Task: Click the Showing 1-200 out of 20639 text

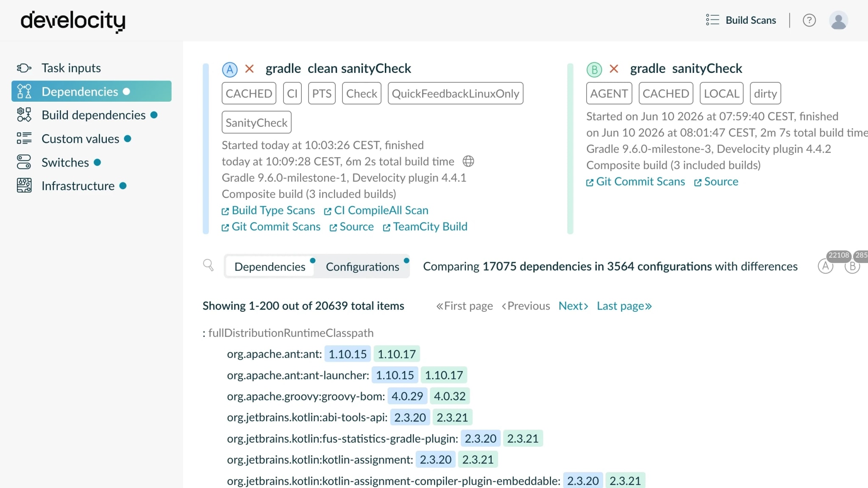Action: 303,306
